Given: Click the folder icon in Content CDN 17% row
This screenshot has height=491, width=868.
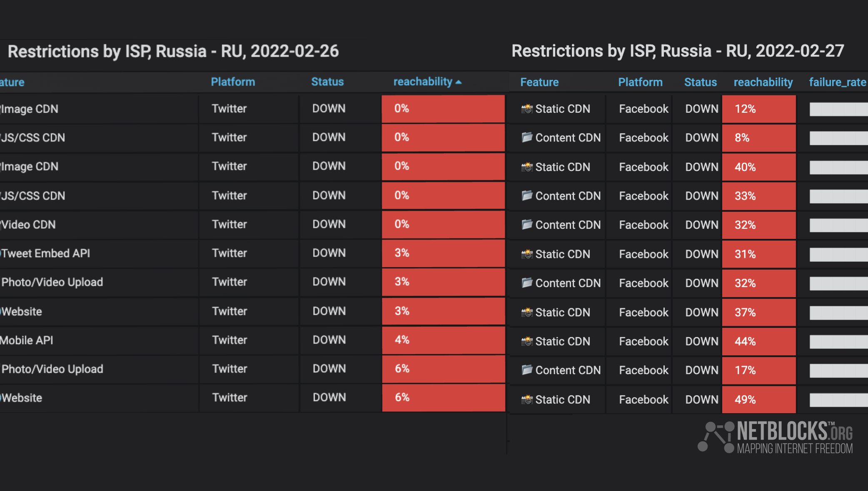Looking at the screenshot, I should pyautogui.click(x=527, y=369).
